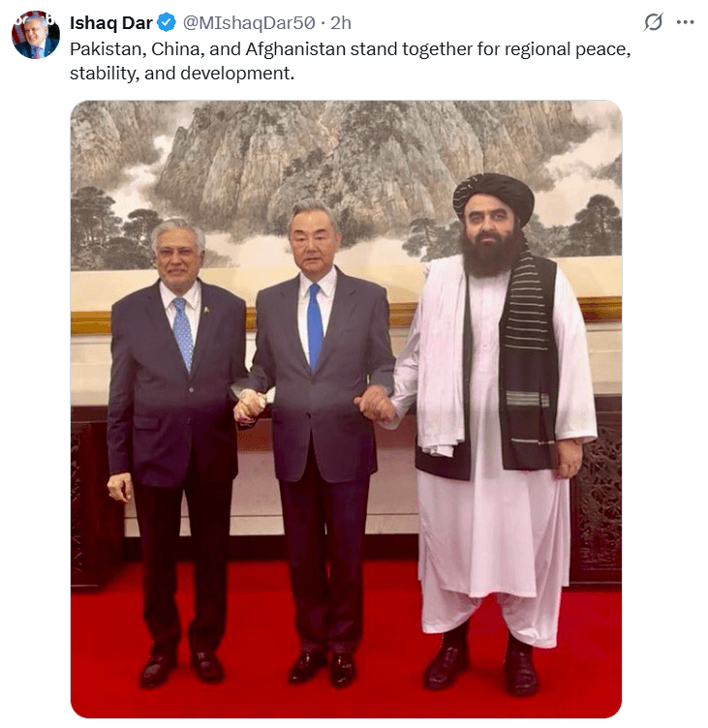Click 'stability, and development.' line of the post
Screen dimensions: 708x728
(182, 74)
